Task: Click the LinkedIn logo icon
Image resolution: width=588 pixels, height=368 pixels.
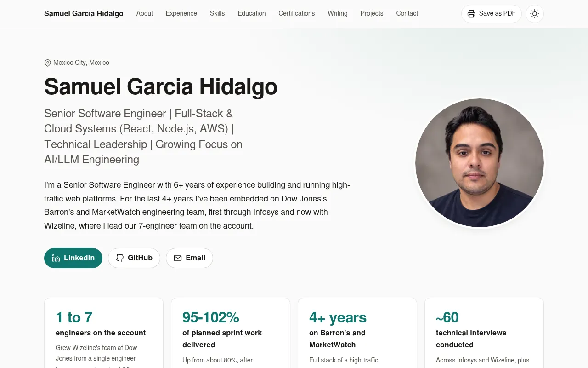Action: (x=56, y=258)
